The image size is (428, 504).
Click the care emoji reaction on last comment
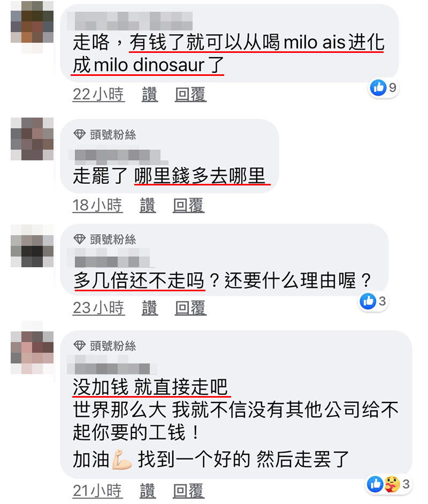(x=392, y=484)
